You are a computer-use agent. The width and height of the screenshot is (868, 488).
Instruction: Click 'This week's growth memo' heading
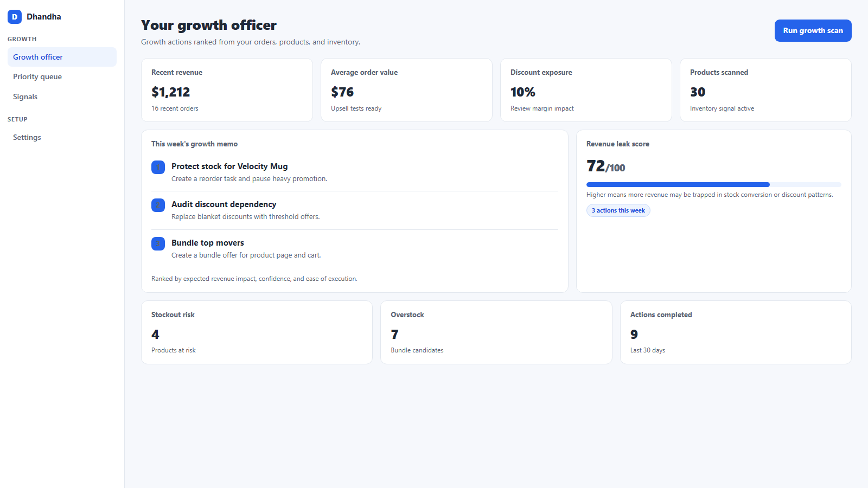click(x=194, y=144)
